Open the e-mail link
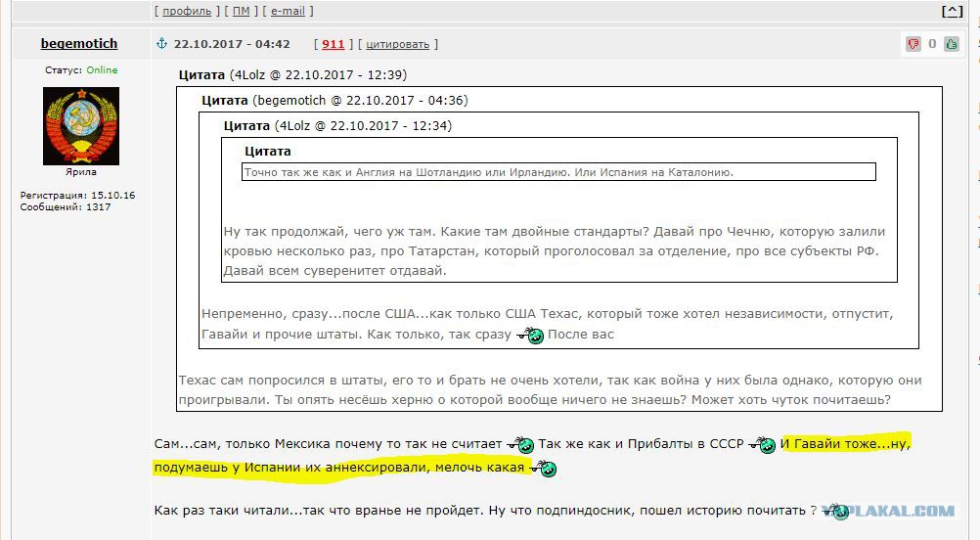The image size is (980, 540). [x=289, y=12]
